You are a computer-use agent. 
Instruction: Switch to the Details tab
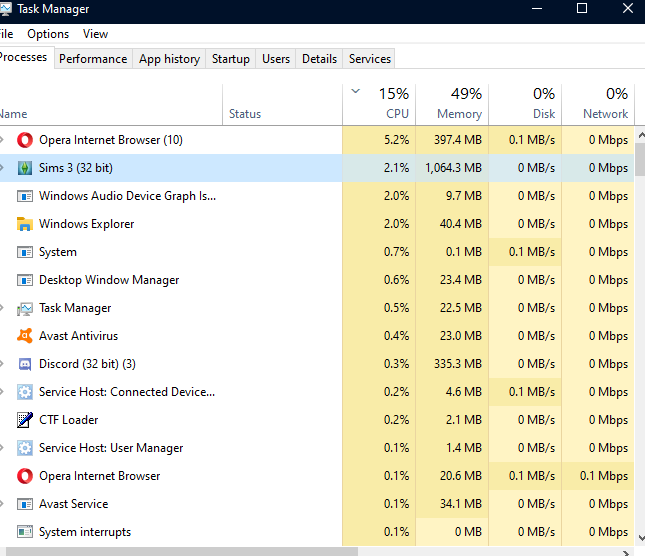click(319, 59)
